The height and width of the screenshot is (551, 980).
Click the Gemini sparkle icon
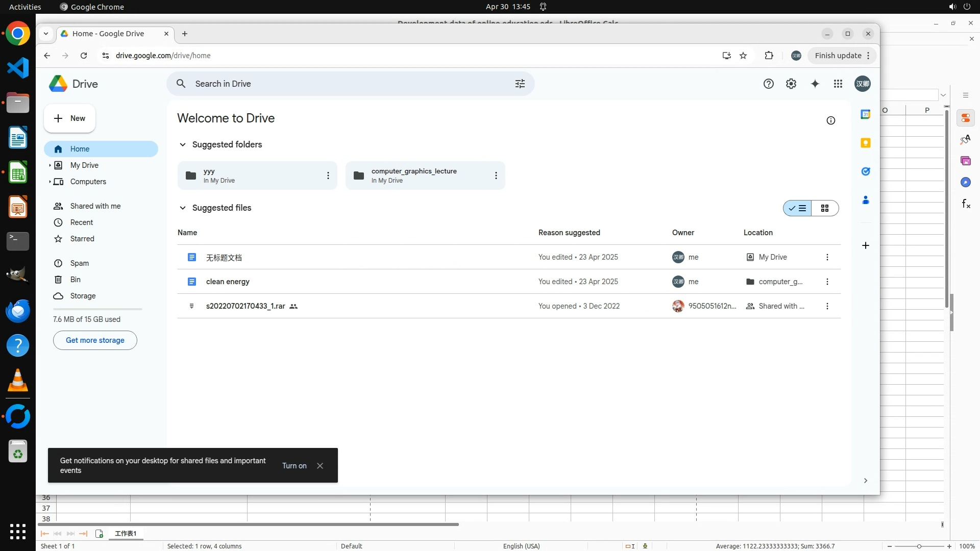[815, 84]
